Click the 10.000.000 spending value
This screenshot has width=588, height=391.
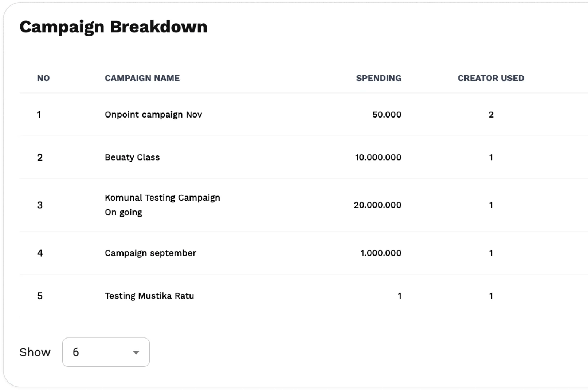click(378, 157)
